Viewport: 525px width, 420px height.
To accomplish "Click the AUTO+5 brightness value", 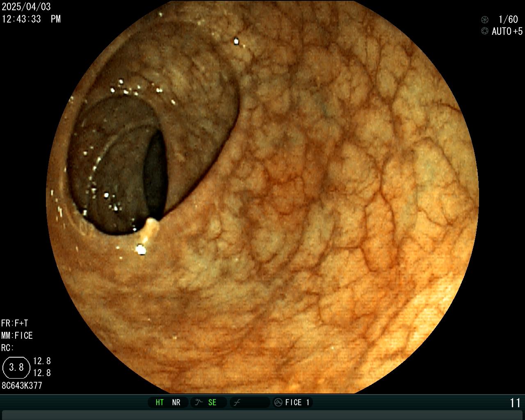I will pos(507,31).
